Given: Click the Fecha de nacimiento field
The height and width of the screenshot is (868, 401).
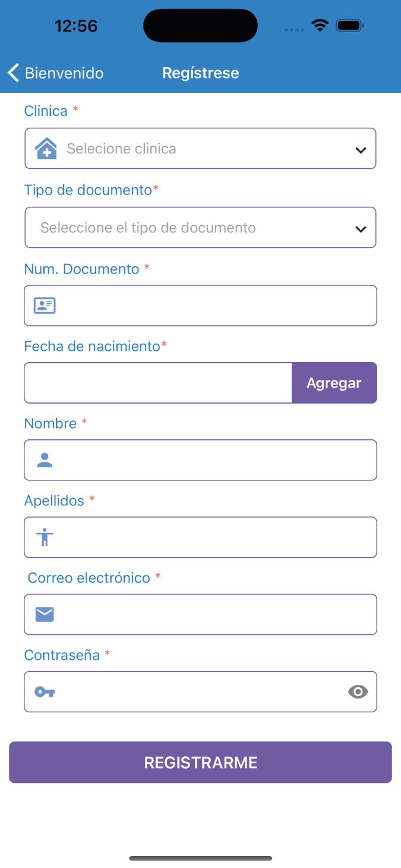Looking at the screenshot, I should pos(158,383).
